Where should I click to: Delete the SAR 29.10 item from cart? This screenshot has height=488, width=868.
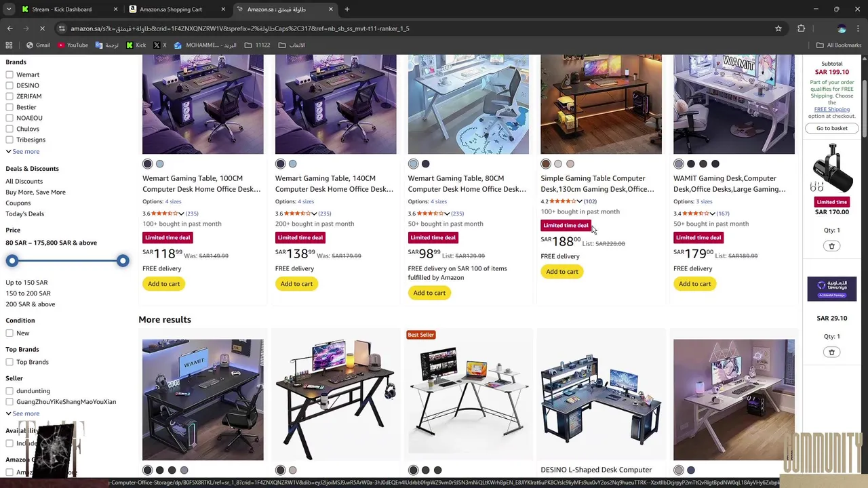tap(831, 352)
